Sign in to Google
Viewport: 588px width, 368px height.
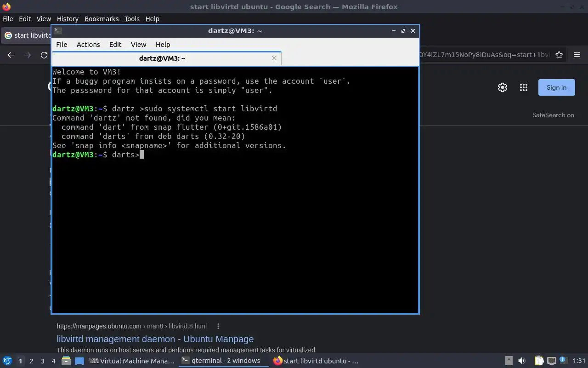[556, 87]
